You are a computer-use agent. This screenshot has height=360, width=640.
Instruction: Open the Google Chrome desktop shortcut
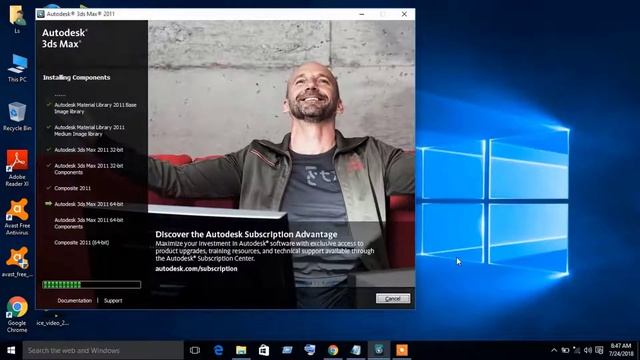pyautogui.click(x=17, y=314)
